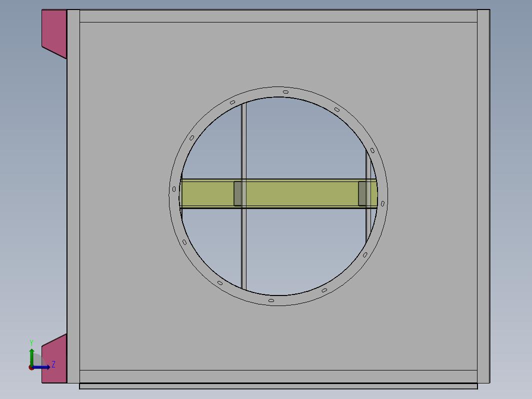Screen dimensions: 532x399
Task: Select the right vertical frame post
Action: click(483, 196)
